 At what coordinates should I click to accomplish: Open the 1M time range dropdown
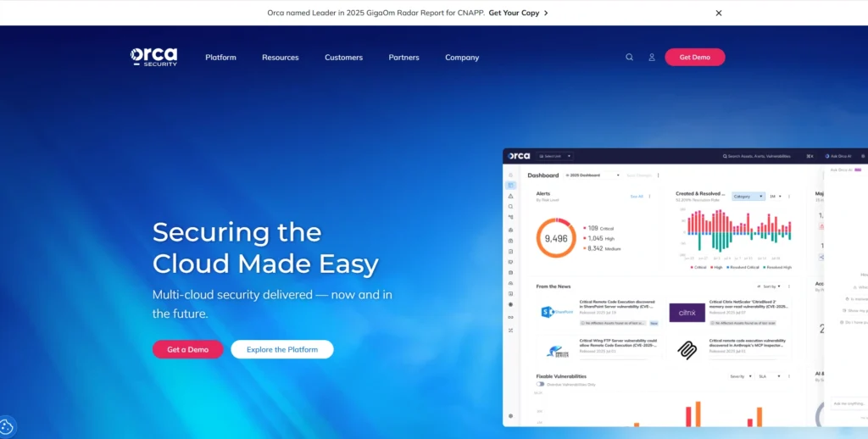click(775, 196)
